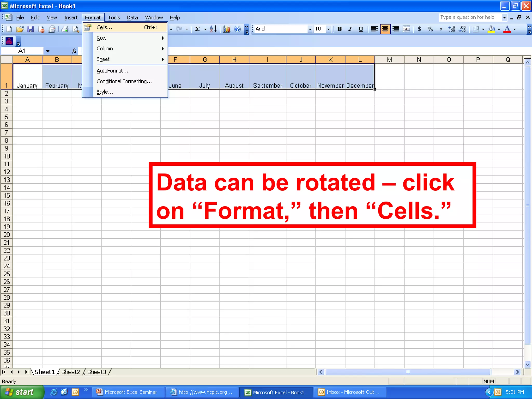Open Print Preview with the magnifier icon

(76, 29)
